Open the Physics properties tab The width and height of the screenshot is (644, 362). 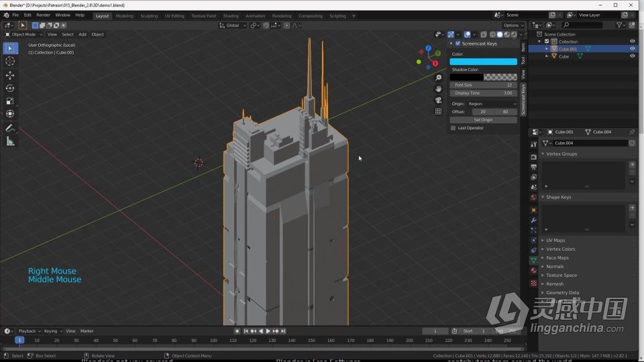[x=533, y=240]
